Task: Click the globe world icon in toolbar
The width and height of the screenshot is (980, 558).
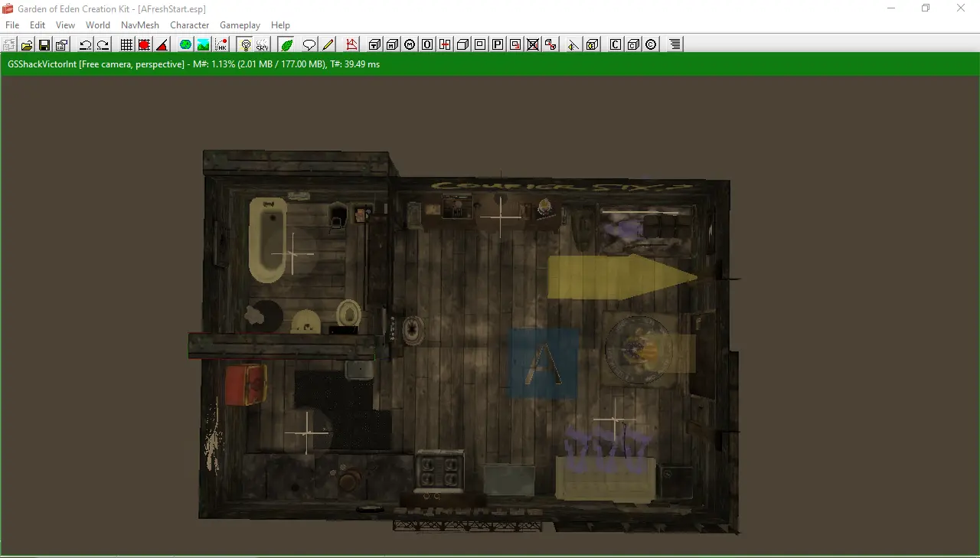Action: (185, 44)
